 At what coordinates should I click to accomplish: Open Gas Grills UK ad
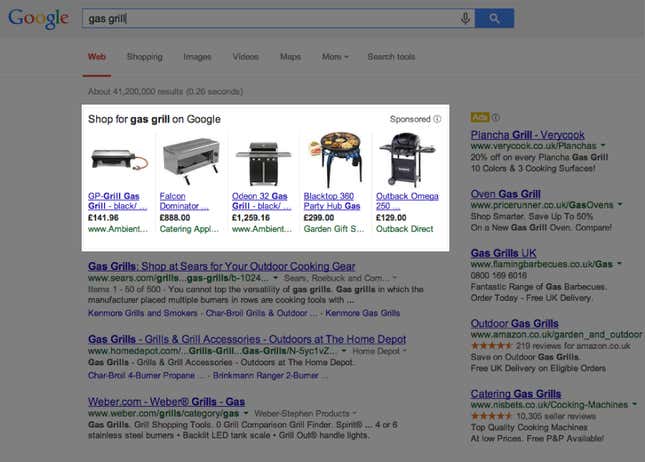click(x=503, y=253)
